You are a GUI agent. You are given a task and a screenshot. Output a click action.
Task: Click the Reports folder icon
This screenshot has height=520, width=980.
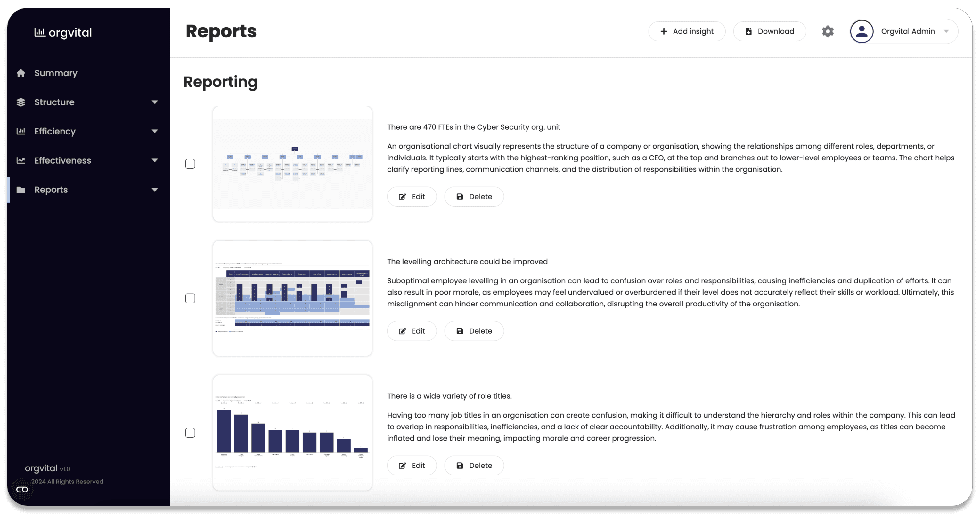pos(21,190)
